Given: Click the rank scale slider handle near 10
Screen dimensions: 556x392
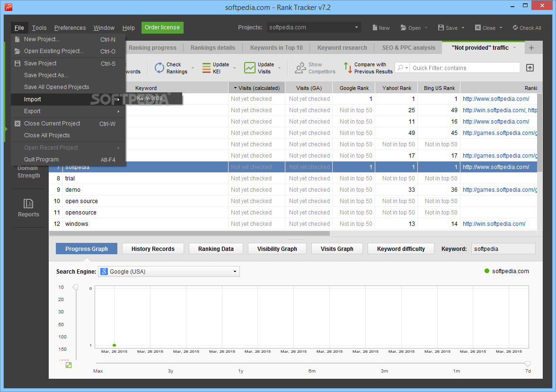Looking at the screenshot, I should (75, 287).
